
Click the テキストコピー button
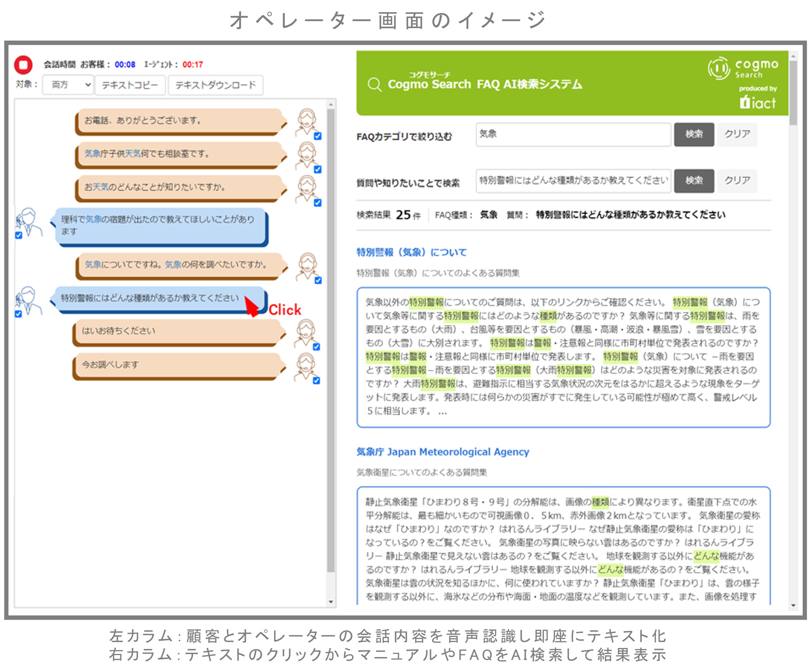130,85
